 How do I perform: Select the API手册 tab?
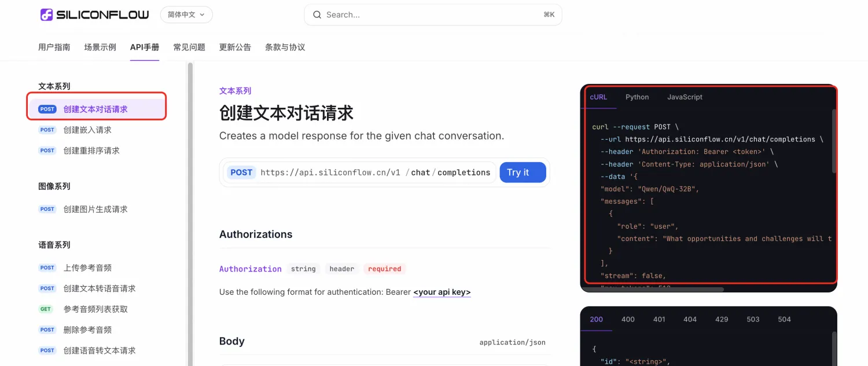145,47
